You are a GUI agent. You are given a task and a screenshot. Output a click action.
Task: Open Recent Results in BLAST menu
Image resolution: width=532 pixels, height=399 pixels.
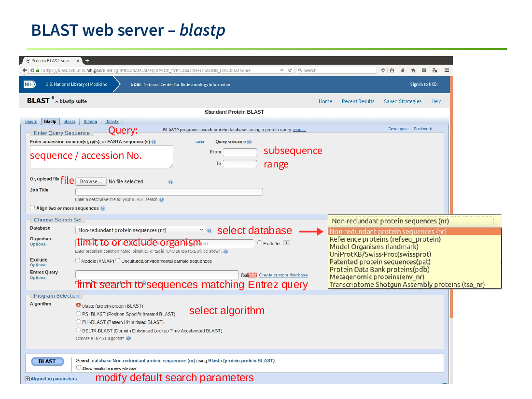[x=358, y=101]
